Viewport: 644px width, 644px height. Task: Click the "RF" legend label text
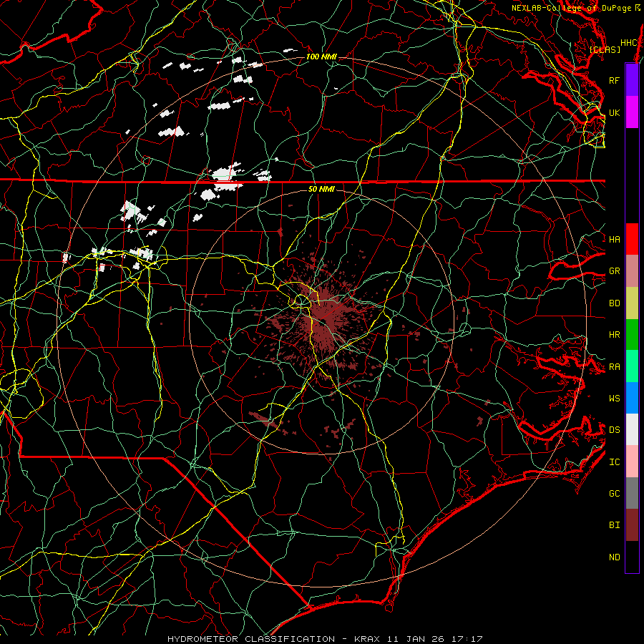click(615, 80)
